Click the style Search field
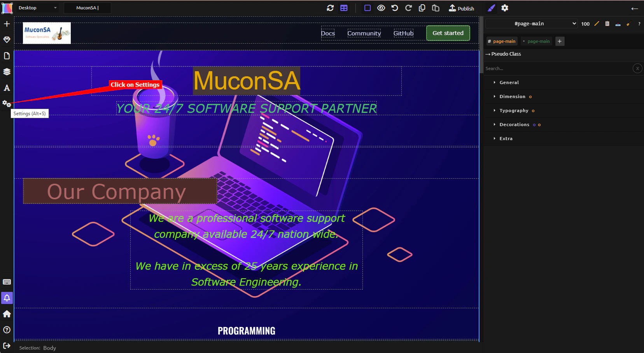The image size is (644, 353). [558, 68]
